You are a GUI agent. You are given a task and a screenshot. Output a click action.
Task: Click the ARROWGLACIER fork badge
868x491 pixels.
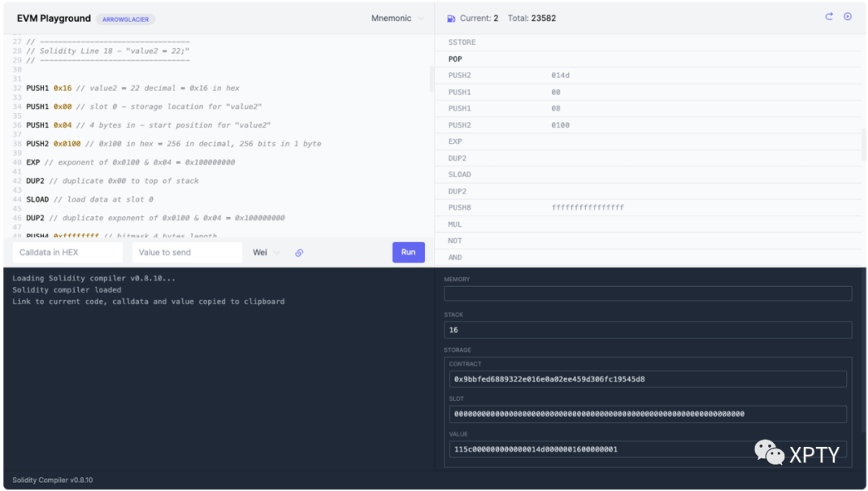pos(125,18)
